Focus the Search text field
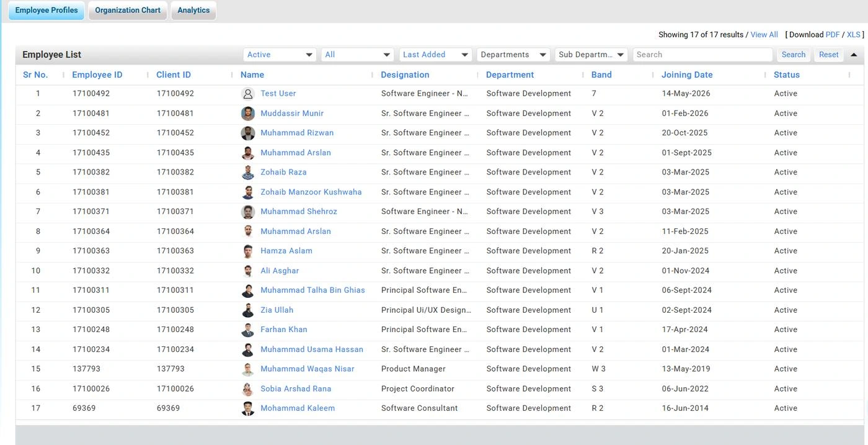The height and width of the screenshot is (445, 868). pos(702,55)
